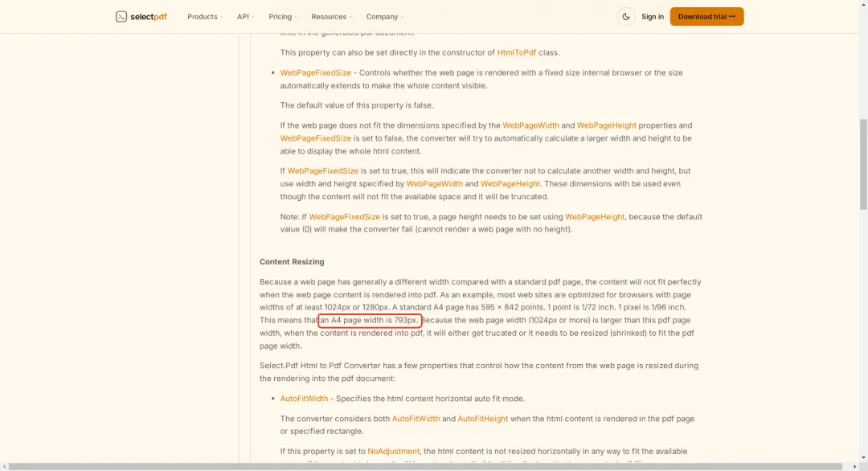The image size is (868, 471).
Task: Open the Products dropdown menu
Action: [205, 17]
